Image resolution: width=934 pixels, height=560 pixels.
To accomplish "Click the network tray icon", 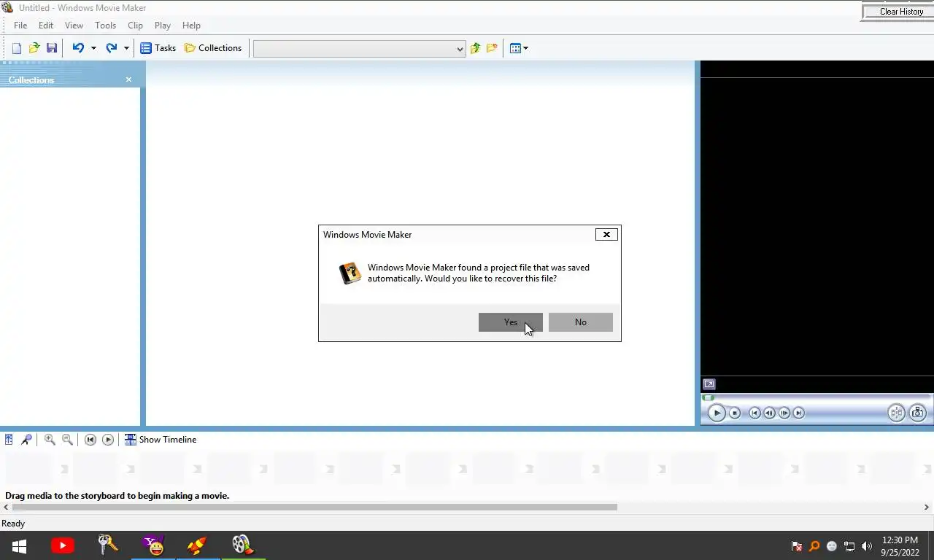I will [x=849, y=546].
